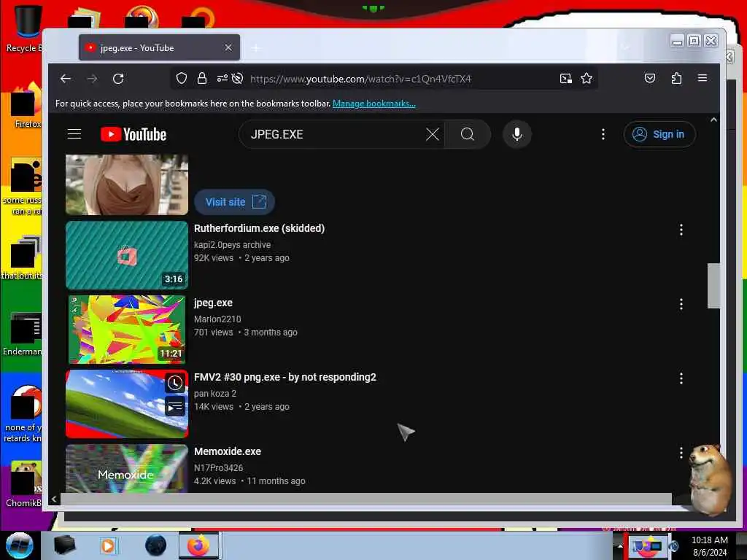
Task: Click 92K views text for Rutherfordium.exe
Action: [214, 258]
